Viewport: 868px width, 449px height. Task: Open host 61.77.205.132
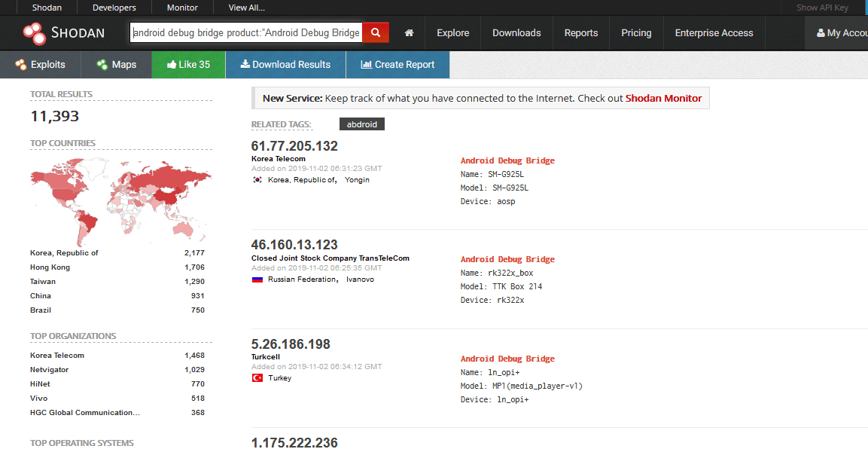(294, 146)
